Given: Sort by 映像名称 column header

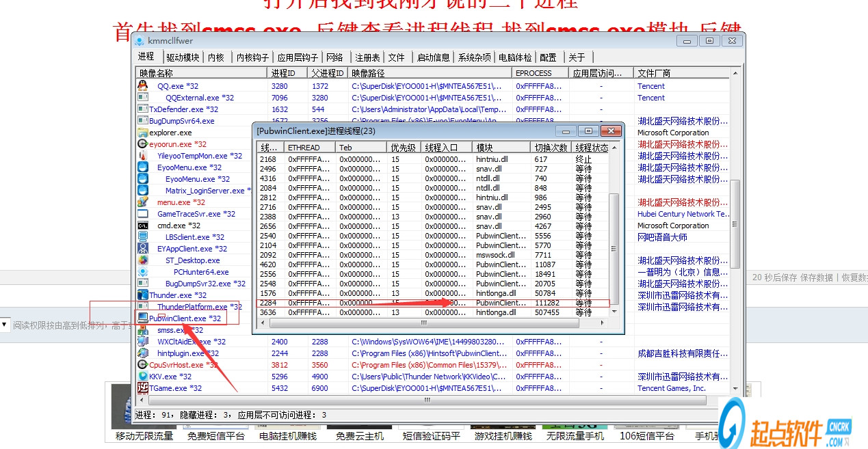Looking at the screenshot, I should click(x=201, y=73).
